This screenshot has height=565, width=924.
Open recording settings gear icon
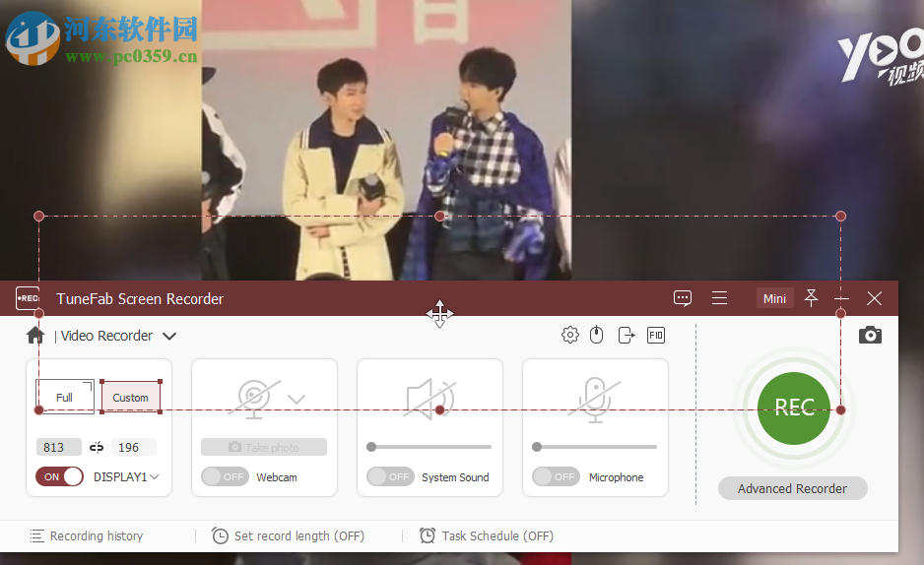coord(569,335)
